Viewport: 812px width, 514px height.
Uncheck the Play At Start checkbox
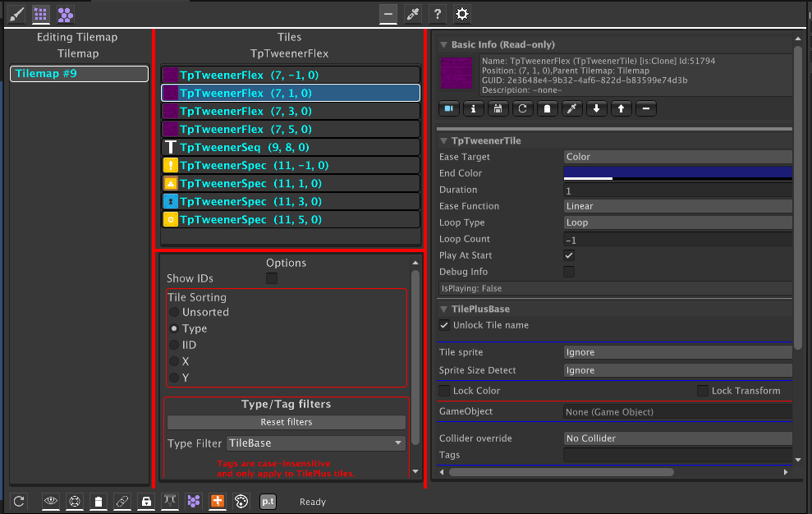pyautogui.click(x=569, y=255)
